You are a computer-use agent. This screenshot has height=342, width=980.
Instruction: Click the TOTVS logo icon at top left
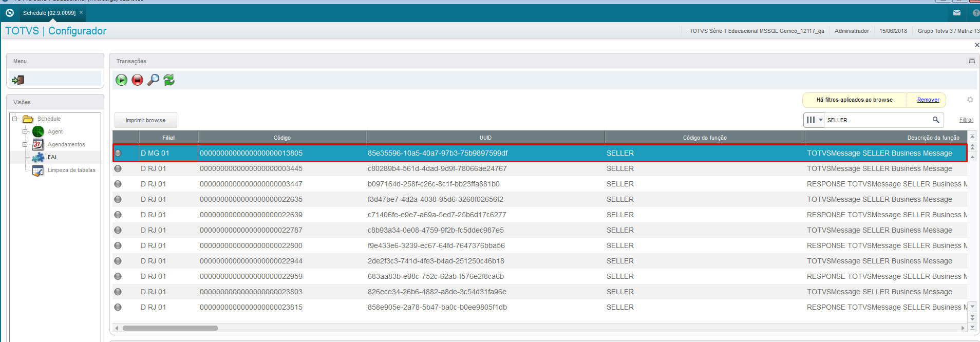click(x=9, y=13)
